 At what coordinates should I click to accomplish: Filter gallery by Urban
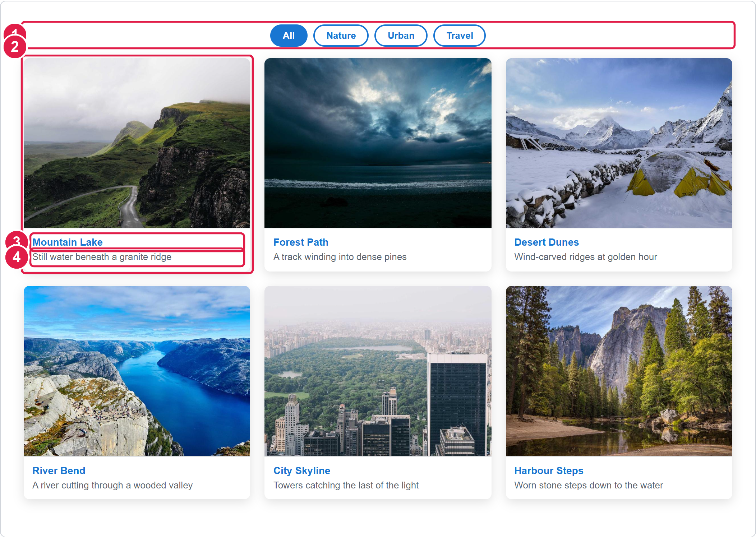click(401, 36)
